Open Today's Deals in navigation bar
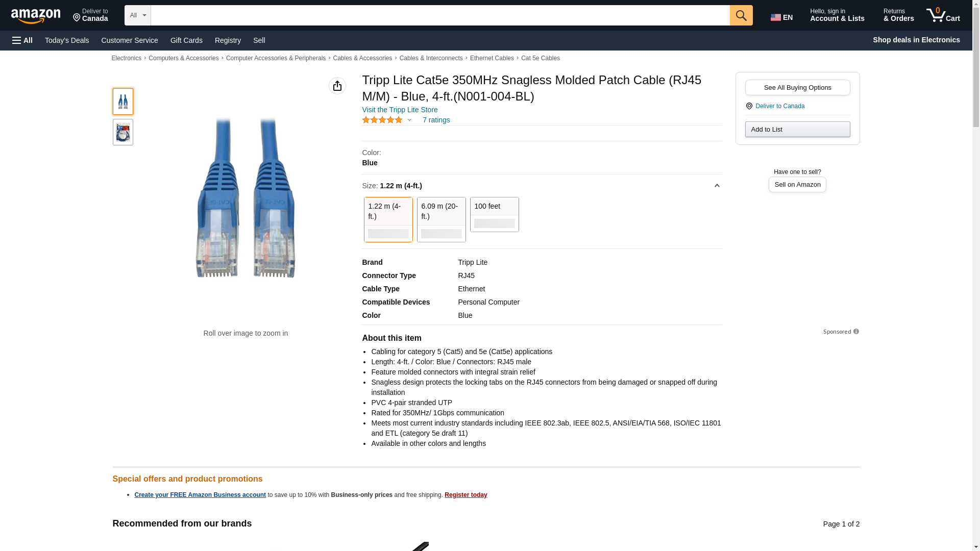This screenshot has height=551, width=980. coord(67,40)
